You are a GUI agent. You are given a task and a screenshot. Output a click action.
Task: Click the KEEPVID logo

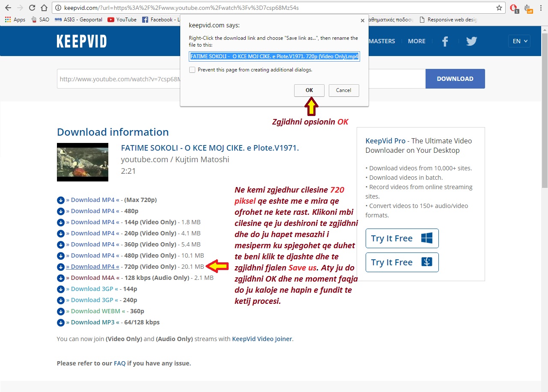pyautogui.click(x=82, y=42)
